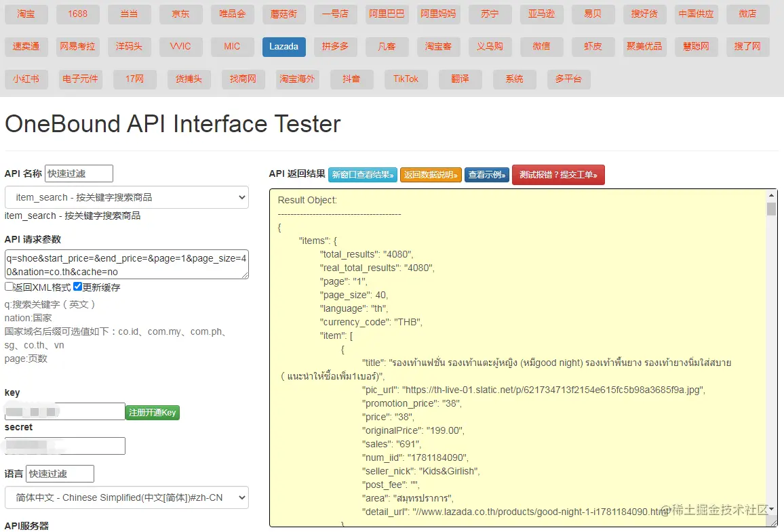This screenshot has width=784, height=532.
Task: Focus the API 名称 快速过滤 filter field
Action: tap(79, 173)
